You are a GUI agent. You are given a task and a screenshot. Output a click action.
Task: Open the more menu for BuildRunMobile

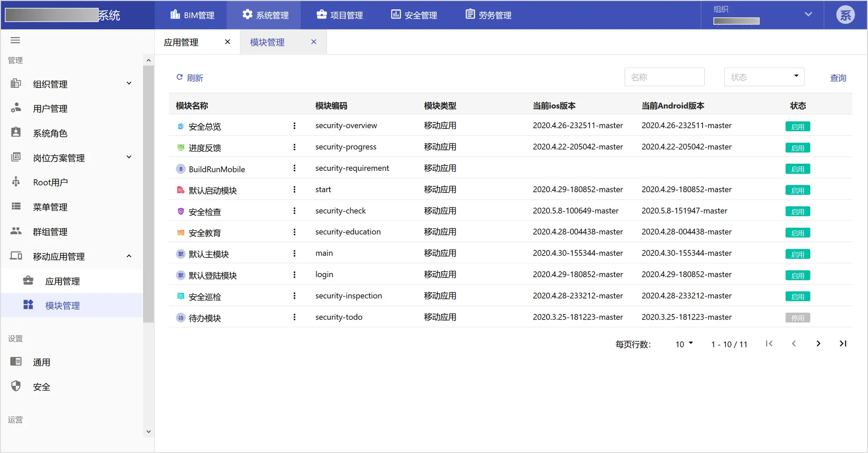(x=295, y=168)
